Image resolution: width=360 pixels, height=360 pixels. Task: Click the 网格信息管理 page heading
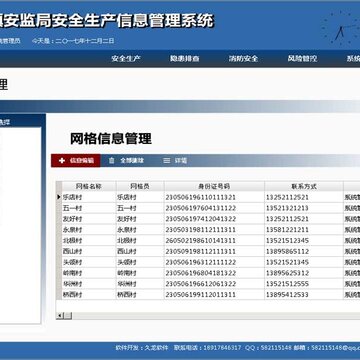tap(111, 139)
